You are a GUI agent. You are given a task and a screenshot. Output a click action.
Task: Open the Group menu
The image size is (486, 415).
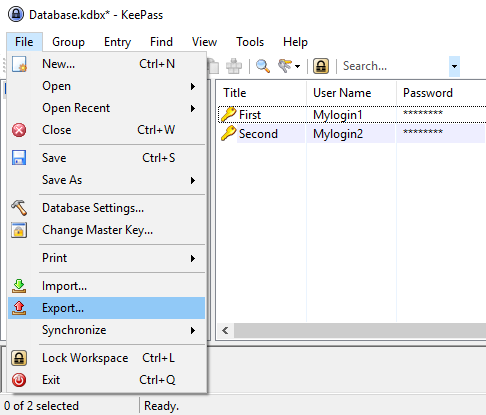68,42
